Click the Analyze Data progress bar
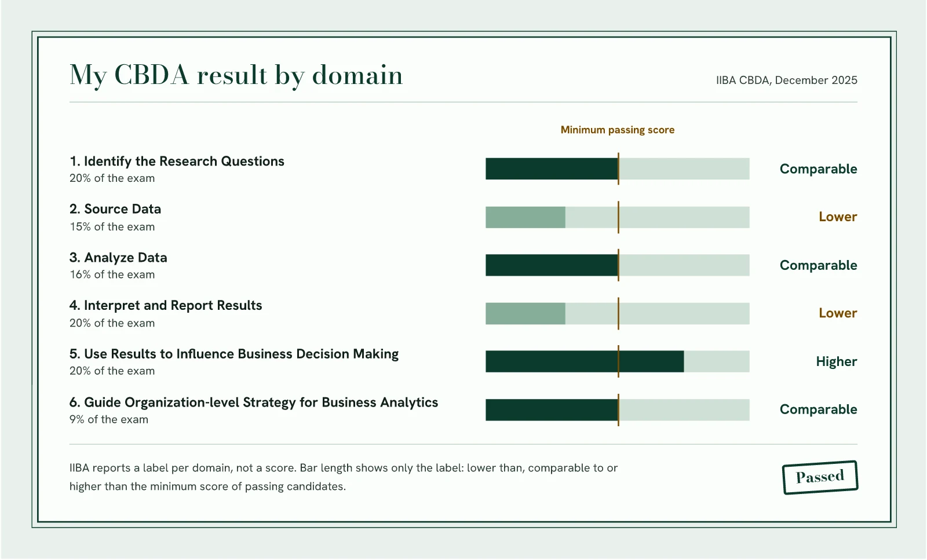This screenshot has height=560, width=927. coord(618,265)
